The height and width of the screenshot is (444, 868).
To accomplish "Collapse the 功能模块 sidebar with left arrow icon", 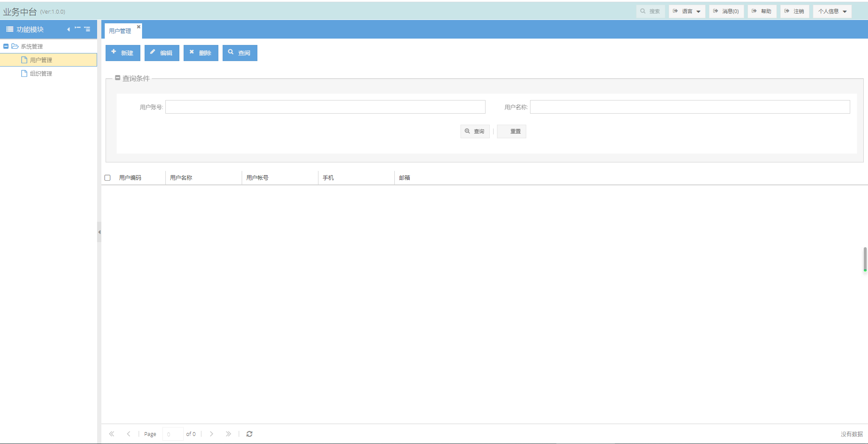I will pos(68,29).
